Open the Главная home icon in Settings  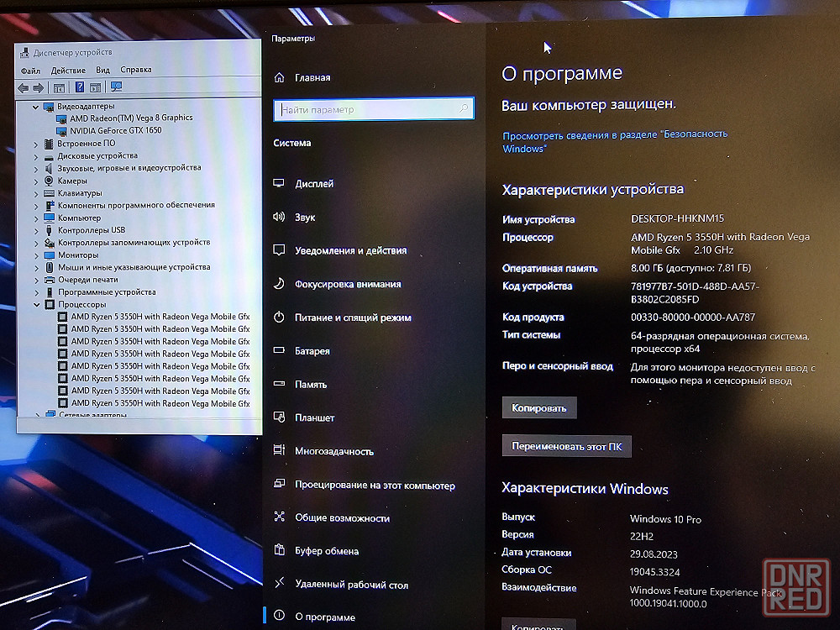pyautogui.click(x=279, y=77)
